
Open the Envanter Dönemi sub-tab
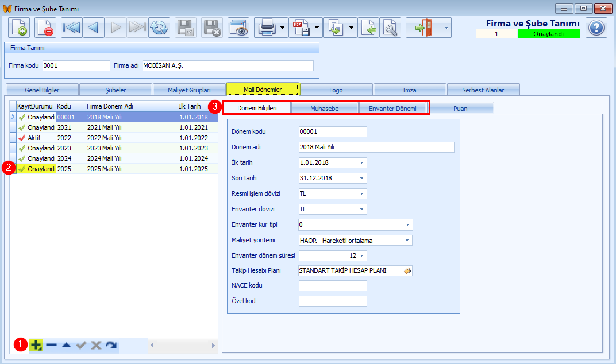pos(392,109)
